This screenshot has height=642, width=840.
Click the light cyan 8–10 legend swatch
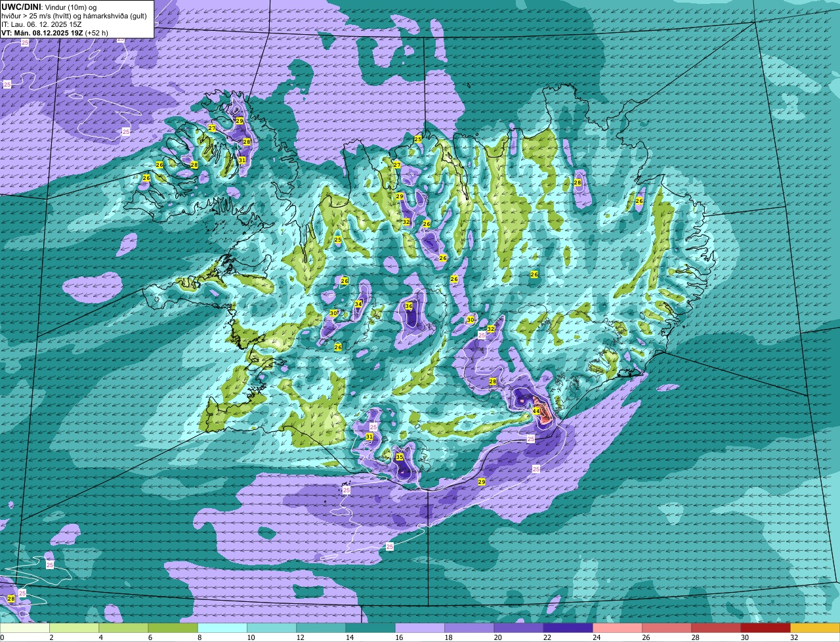[222, 628]
